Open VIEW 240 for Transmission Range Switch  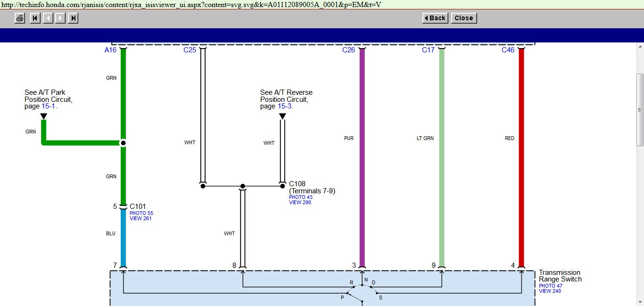point(550,291)
